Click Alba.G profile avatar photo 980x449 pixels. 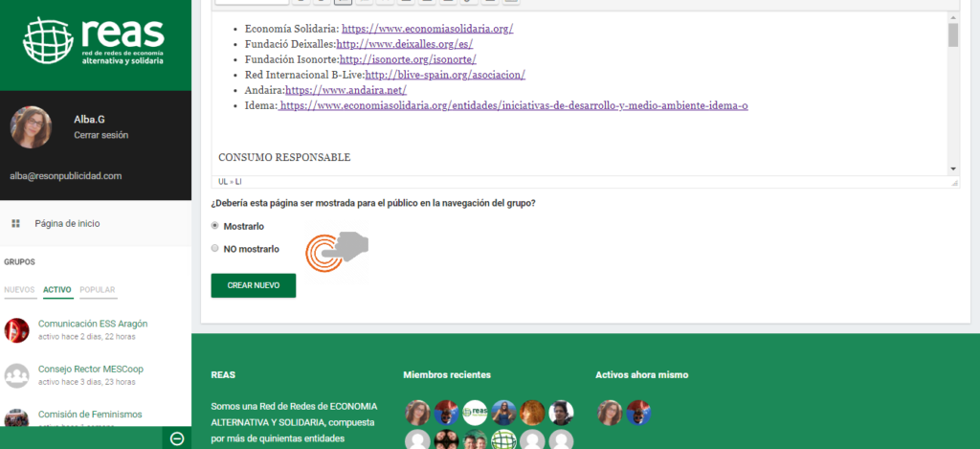click(x=31, y=127)
